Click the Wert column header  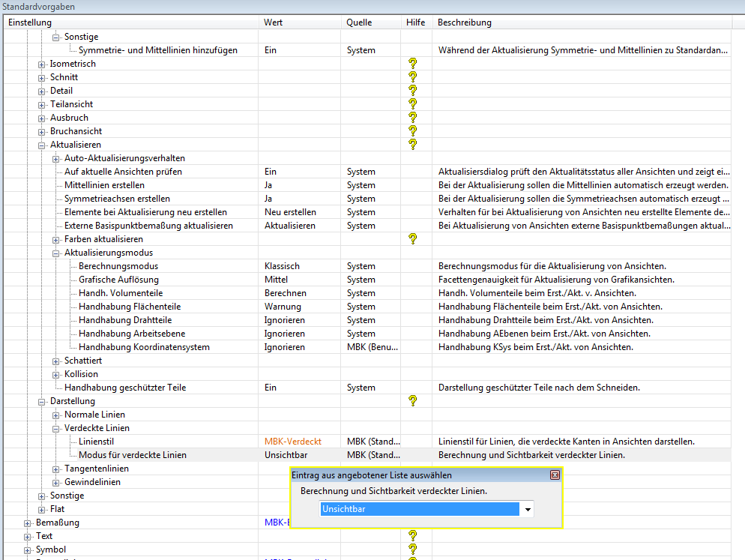pyautogui.click(x=300, y=22)
